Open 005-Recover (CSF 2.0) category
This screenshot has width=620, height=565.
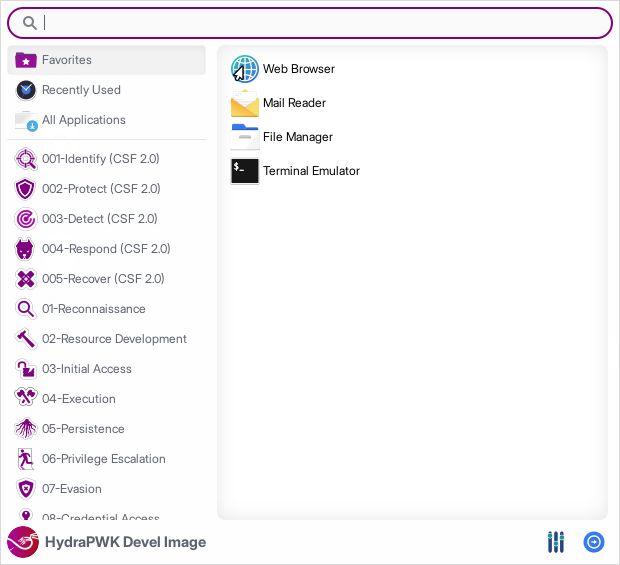tap(102, 279)
